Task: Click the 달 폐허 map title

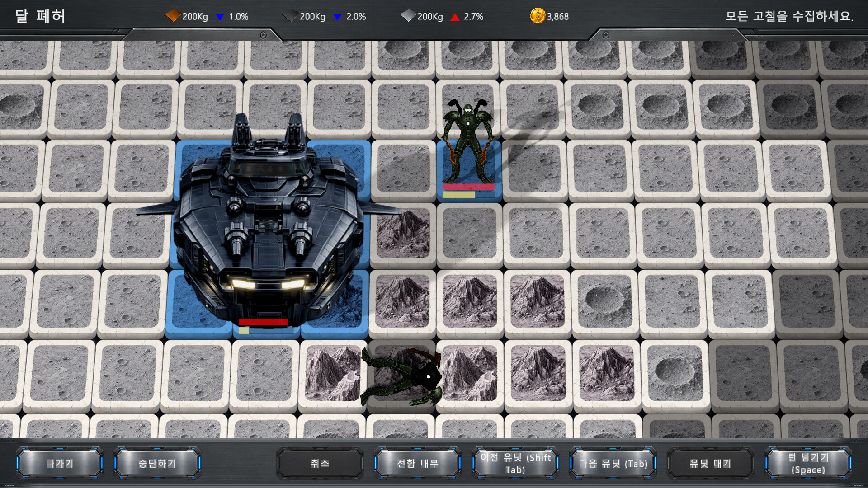Action: [40, 16]
